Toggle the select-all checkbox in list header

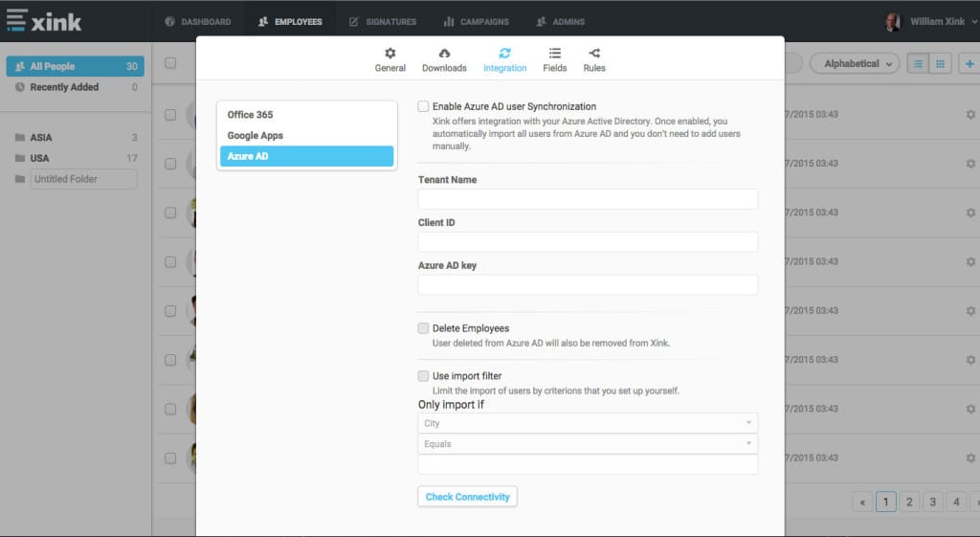pyautogui.click(x=170, y=63)
